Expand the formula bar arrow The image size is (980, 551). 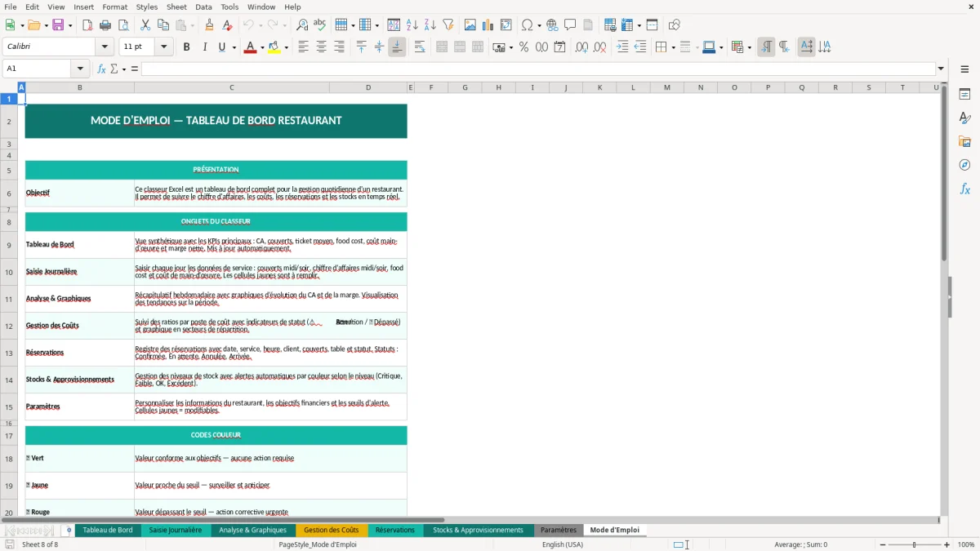coord(941,69)
